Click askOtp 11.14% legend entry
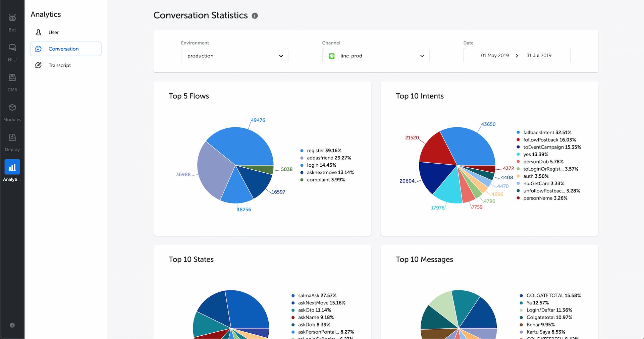The width and height of the screenshot is (644, 339). click(x=311, y=310)
